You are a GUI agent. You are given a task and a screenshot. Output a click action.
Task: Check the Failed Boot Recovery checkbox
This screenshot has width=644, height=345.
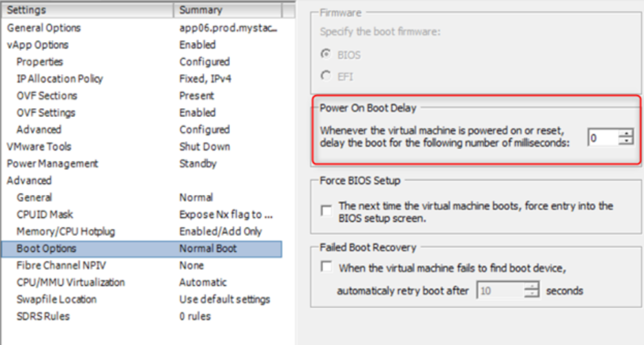pos(327,267)
